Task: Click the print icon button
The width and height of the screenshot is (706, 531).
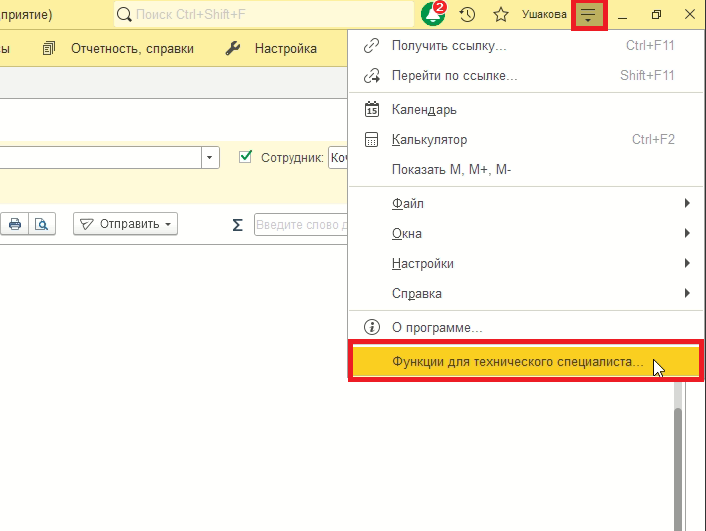Action: 15,224
